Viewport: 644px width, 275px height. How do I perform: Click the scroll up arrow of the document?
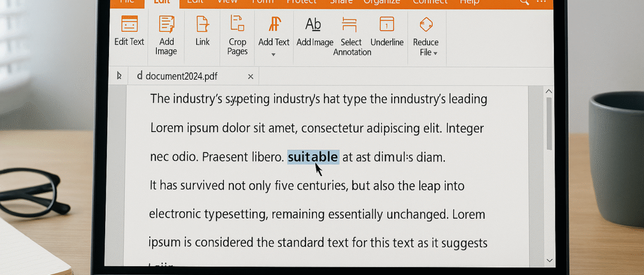coord(549,91)
